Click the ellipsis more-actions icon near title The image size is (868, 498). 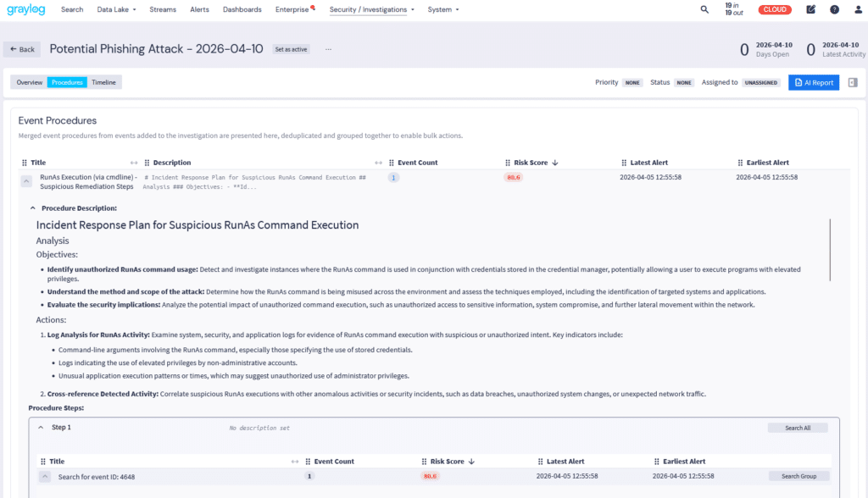(328, 49)
